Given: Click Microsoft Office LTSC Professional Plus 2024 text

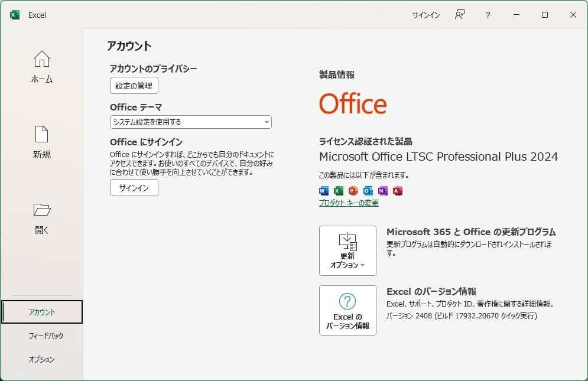Looking at the screenshot, I should [x=438, y=157].
